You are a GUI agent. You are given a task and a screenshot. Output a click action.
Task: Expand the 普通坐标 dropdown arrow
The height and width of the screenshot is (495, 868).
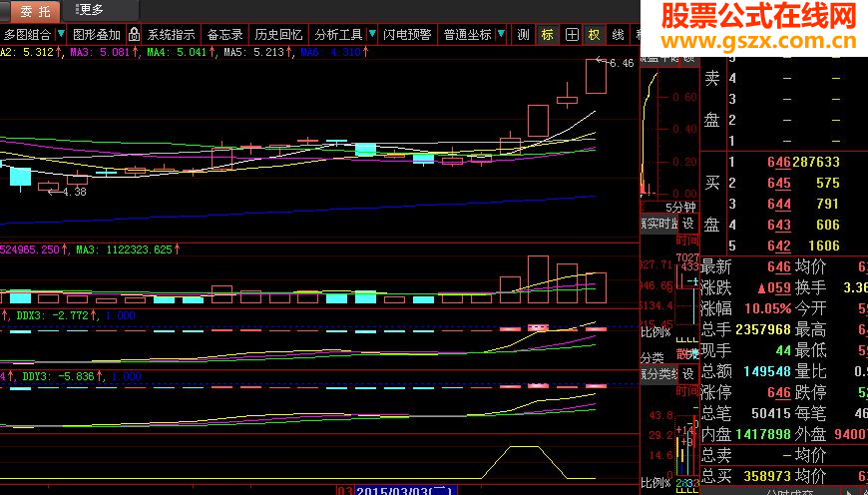[x=501, y=34]
